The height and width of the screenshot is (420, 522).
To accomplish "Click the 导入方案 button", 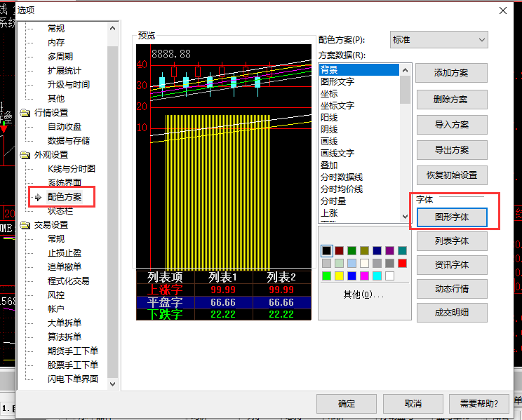I will (x=452, y=125).
